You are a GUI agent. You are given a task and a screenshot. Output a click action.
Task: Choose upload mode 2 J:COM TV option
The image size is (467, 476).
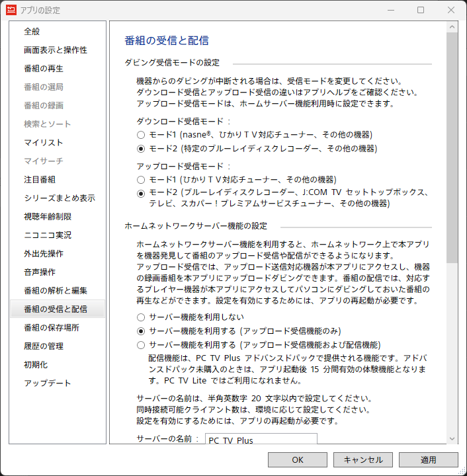click(141, 192)
